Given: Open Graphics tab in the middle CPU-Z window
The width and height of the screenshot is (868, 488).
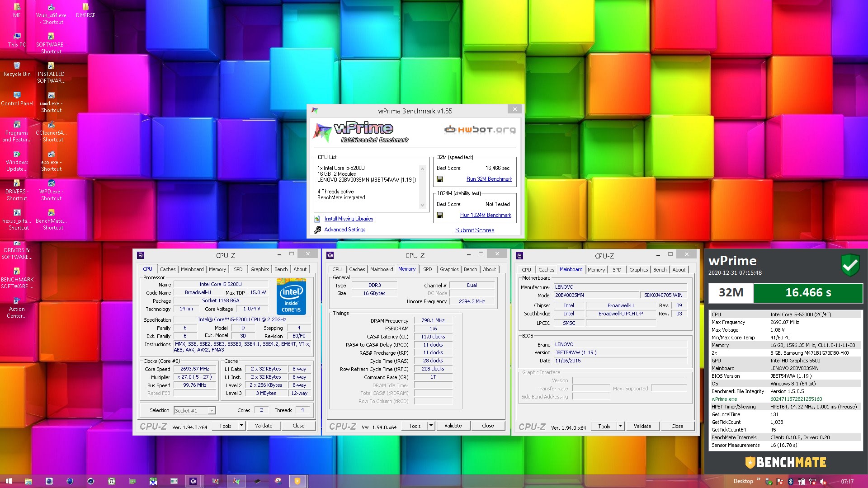Looking at the screenshot, I should [449, 269].
